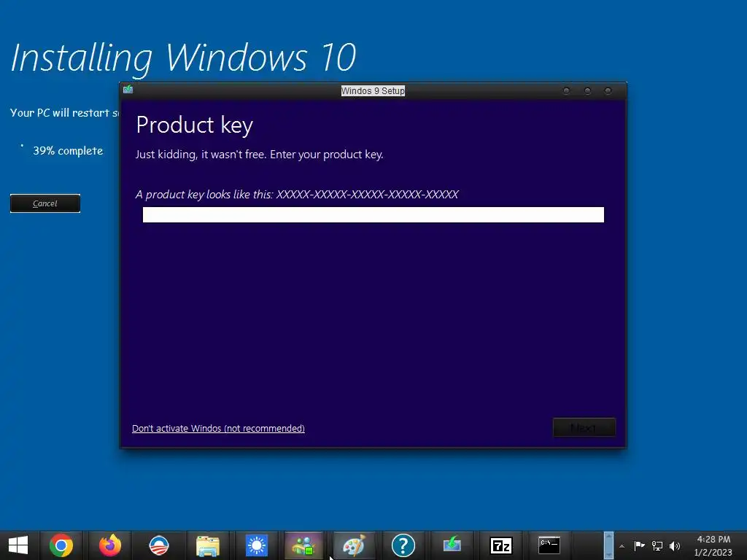
Task: Open Paint from the taskbar
Action: tap(354, 545)
